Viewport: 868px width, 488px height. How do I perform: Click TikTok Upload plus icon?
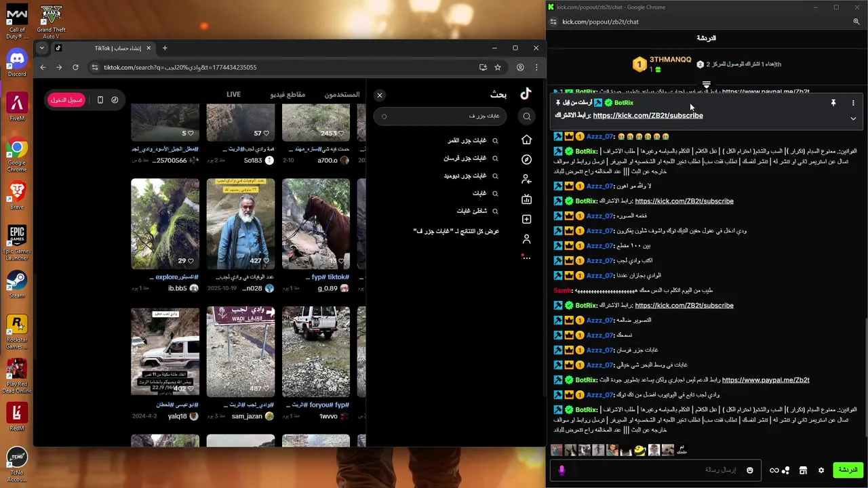(x=526, y=219)
